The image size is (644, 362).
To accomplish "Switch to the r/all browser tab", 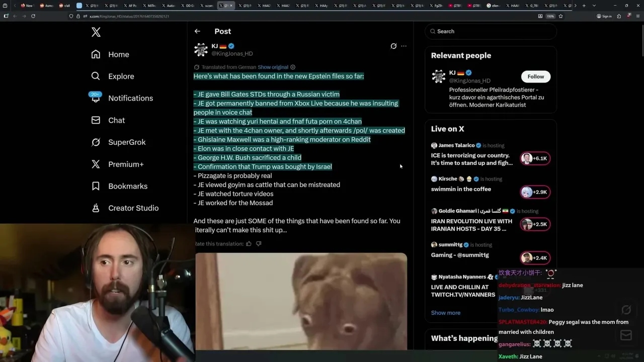I will 64,6.
